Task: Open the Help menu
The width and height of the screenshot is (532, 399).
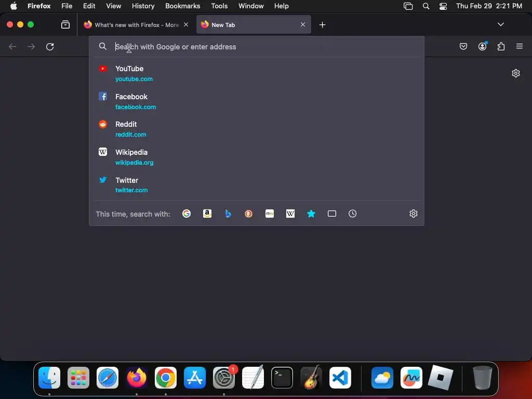Action: click(281, 6)
